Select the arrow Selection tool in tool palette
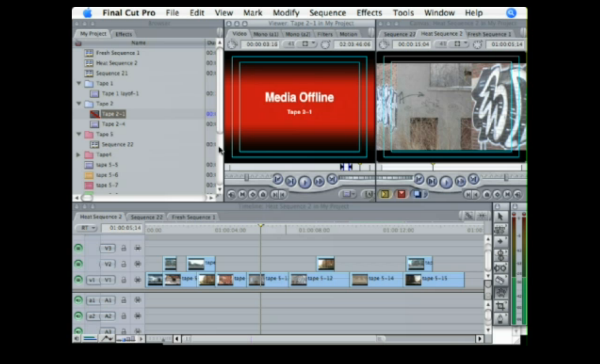The image size is (600, 364). coord(500,217)
